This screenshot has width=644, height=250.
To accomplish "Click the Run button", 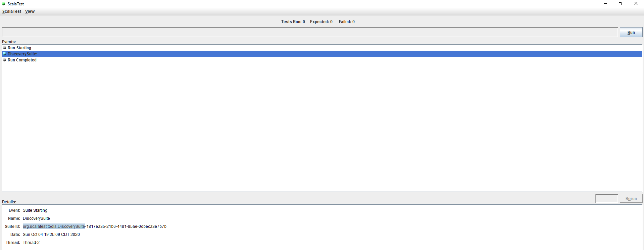I will (631, 33).
